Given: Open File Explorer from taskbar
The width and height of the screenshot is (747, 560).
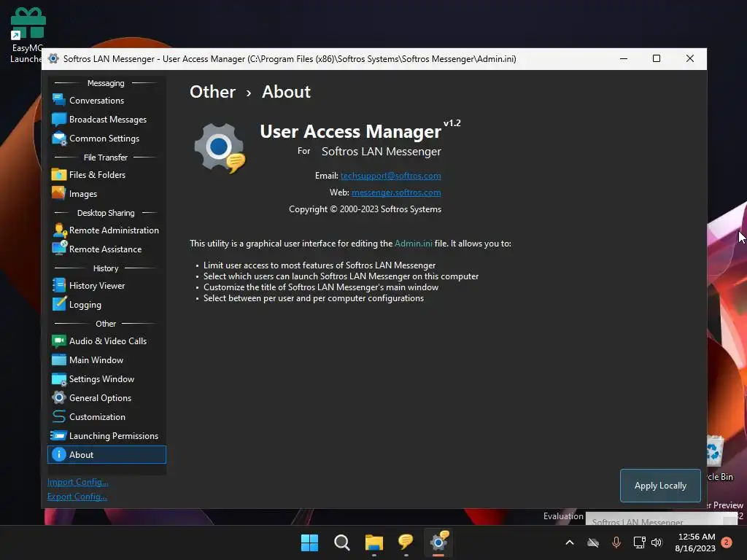Looking at the screenshot, I should (374, 542).
